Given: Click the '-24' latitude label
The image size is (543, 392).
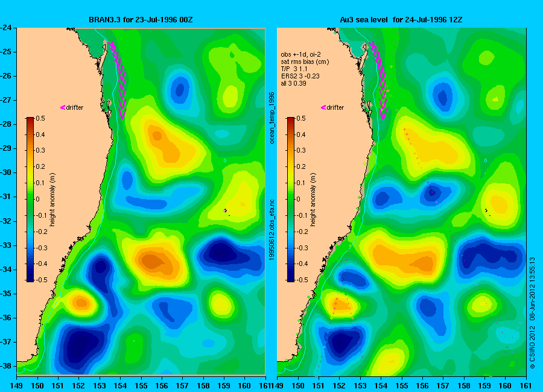Looking at the screenshot, I should point(6,28).
